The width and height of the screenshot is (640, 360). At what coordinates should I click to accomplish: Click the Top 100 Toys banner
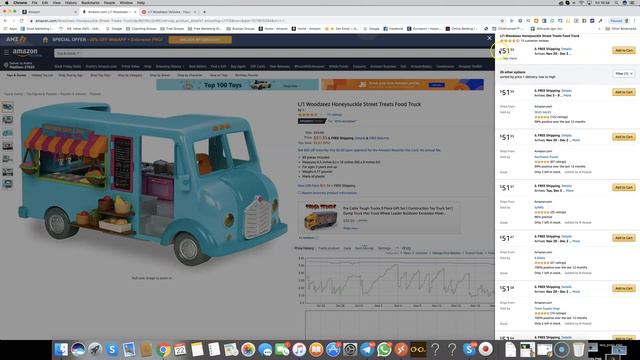click(237, 85)
